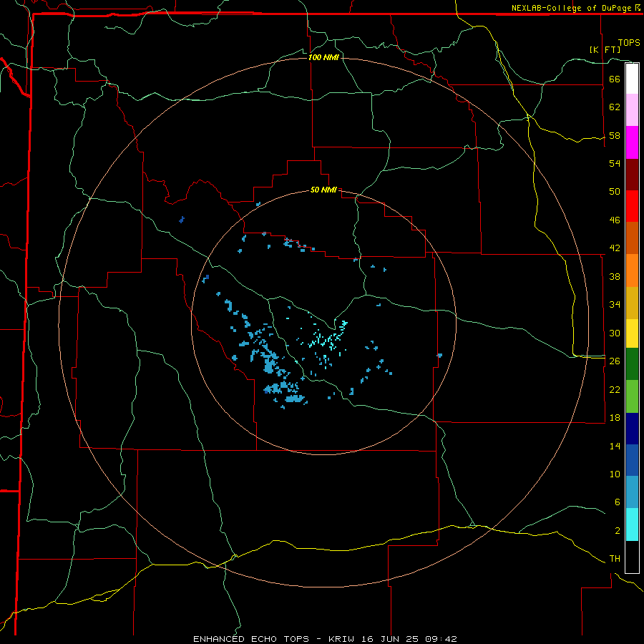Click the legend value '14'

coord(615,446)
